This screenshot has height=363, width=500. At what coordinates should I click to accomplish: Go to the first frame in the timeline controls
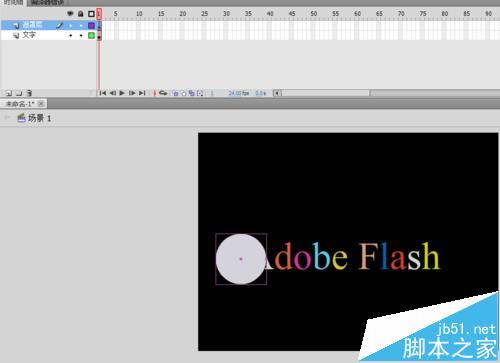(x=103, y=93)
